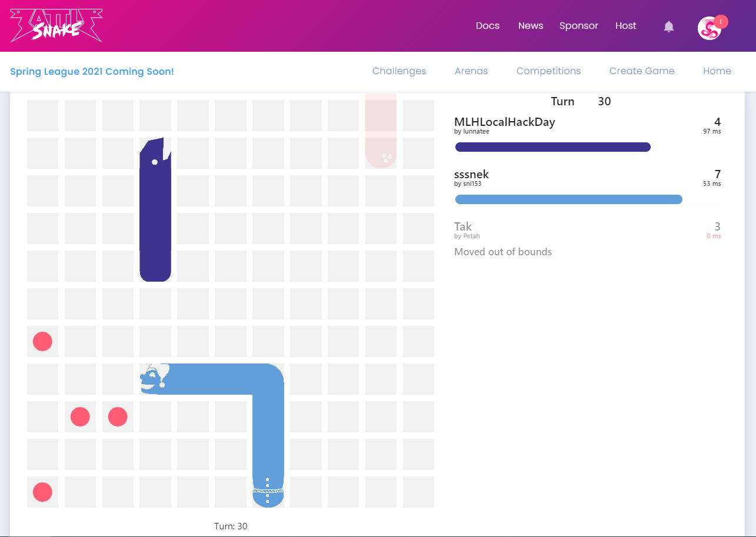The width and height of the screenshot is (756, 537).
Task: Select the Host menu item
Action: (x=625, y=26)
